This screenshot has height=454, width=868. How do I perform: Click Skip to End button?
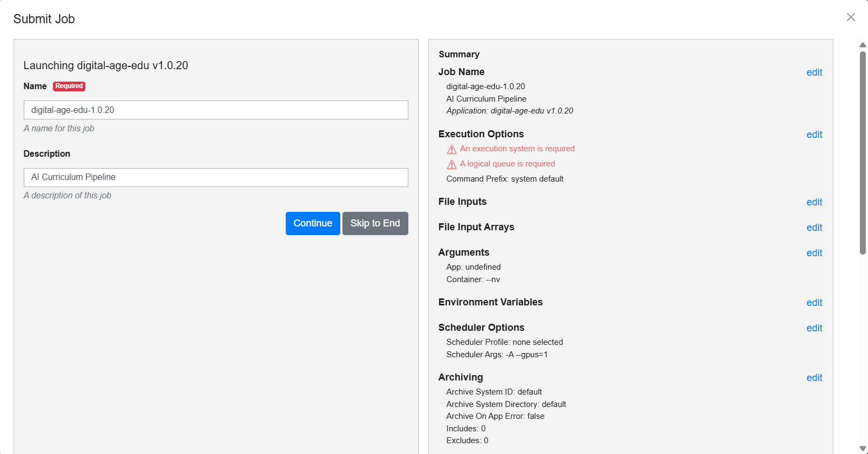pos(375,223)
